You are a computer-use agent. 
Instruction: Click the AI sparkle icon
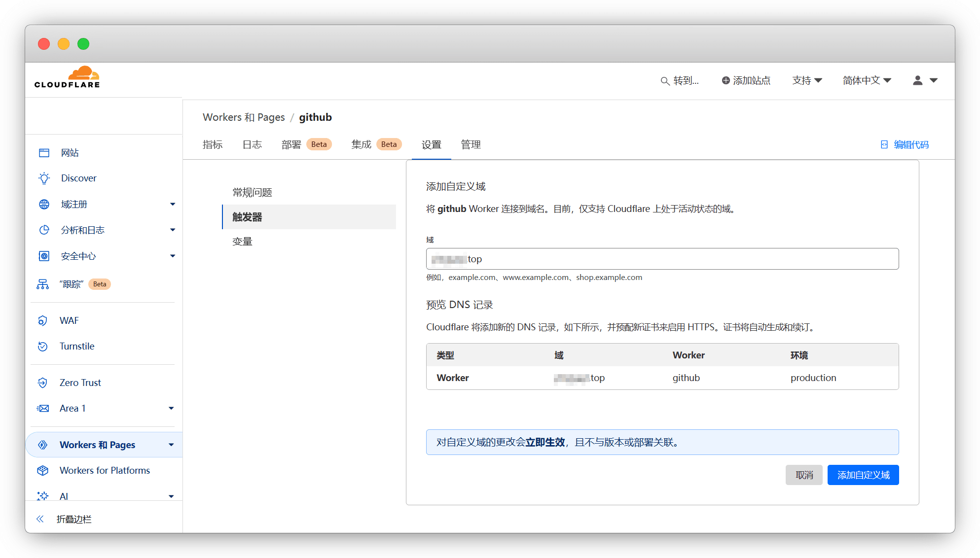[43, 496]
